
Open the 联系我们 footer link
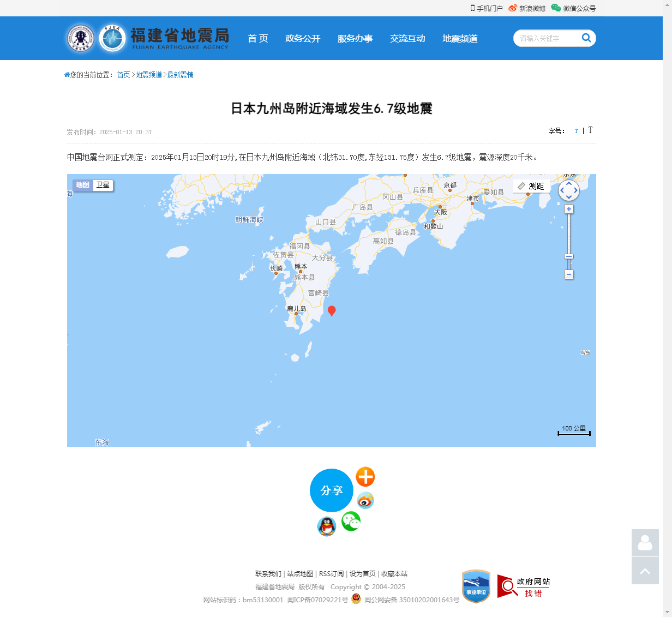tap(267, 574)
